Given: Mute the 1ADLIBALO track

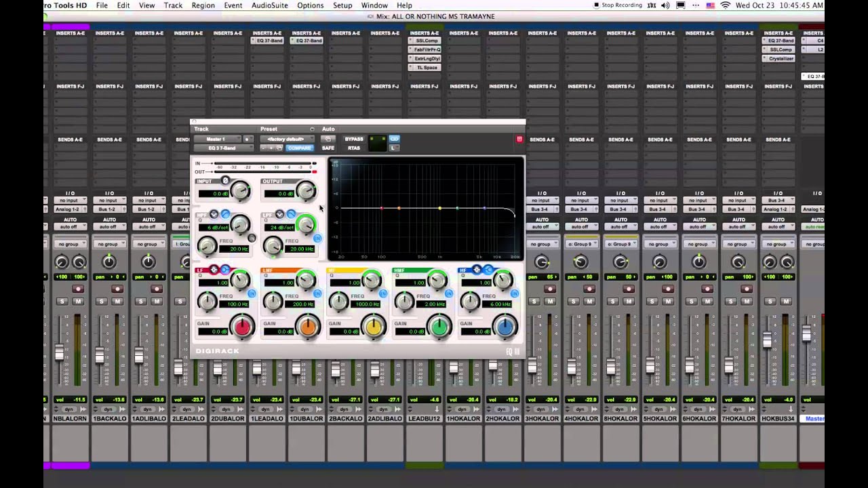Looking at the screenshot, I should [157, 301].
